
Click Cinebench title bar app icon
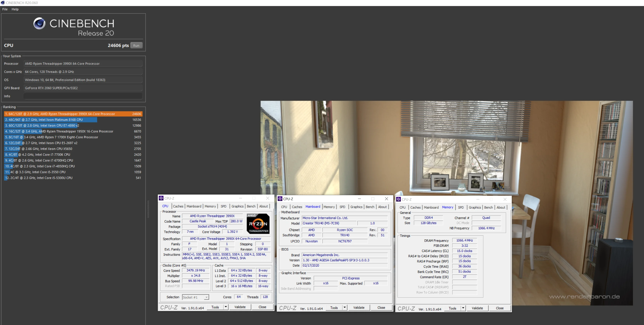[3, 3]
